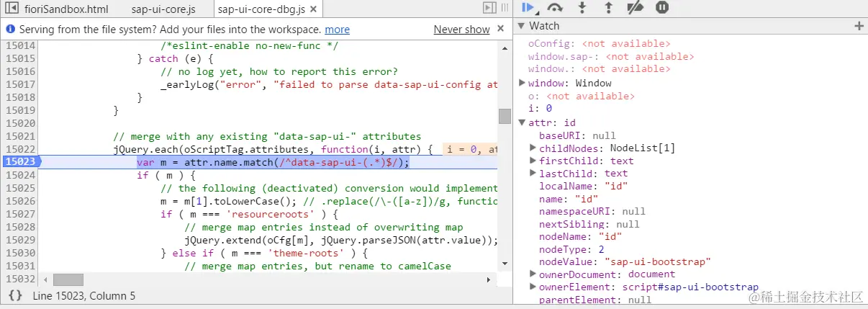Select the sap-ui-core-dbg.js tab
The image size is (868, 309).
[x=262, y=9]
